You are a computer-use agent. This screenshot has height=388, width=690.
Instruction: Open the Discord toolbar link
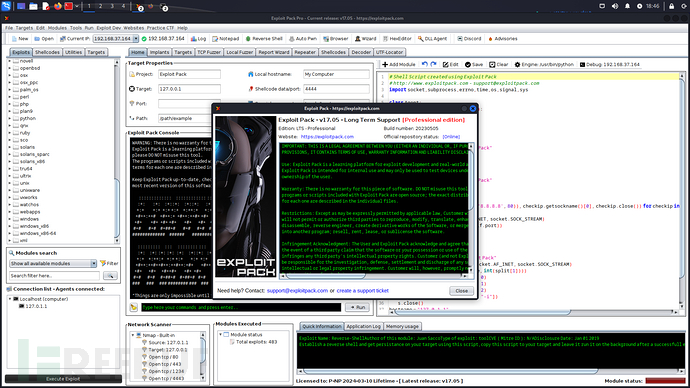pyautogui.click(x=469, y=39)
